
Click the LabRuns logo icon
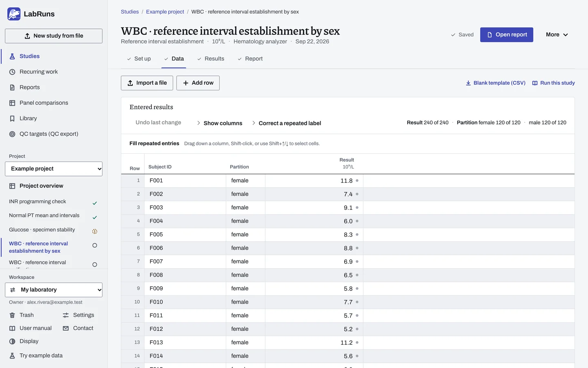point(14,14)
